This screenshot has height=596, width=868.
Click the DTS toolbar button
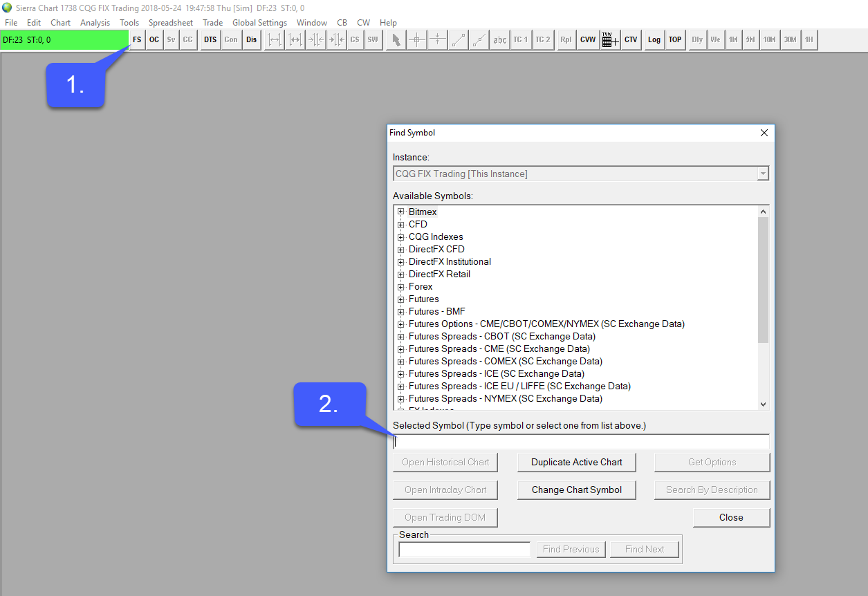[x=210, y=40]
